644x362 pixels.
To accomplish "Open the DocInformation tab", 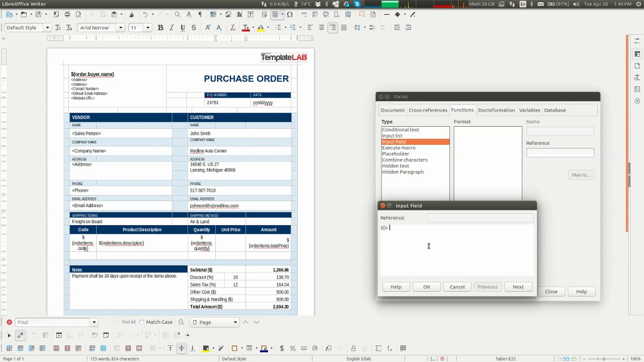I will [497, 110].
